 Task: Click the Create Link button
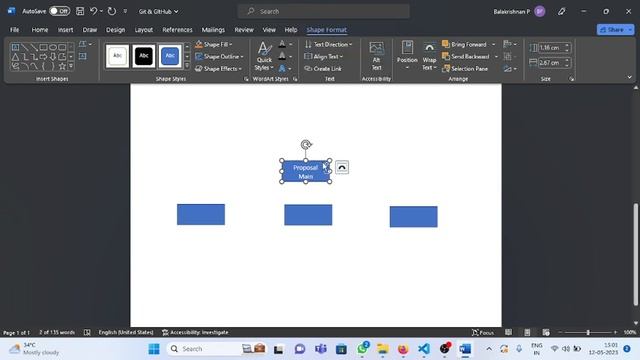[x=323, y=69]
